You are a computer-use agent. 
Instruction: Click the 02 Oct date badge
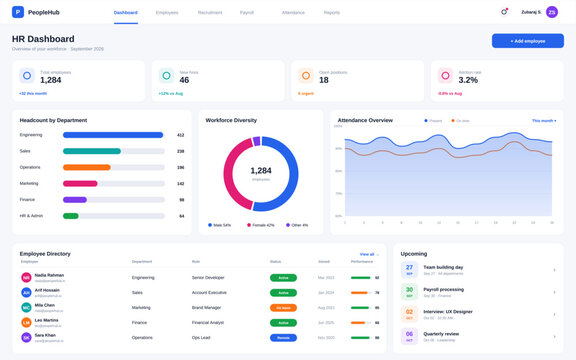coord(409,314)
